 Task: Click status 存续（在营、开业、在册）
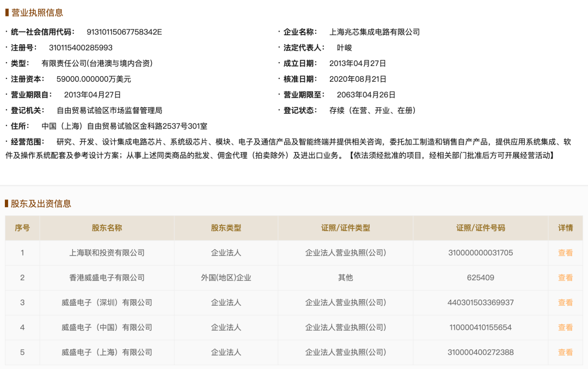tap(372, 110)
